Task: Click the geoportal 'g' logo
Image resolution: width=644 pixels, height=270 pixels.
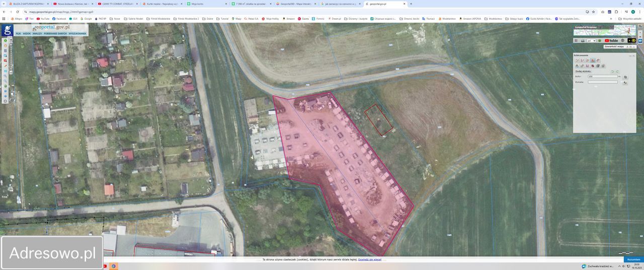Action: tap(7, 30)
